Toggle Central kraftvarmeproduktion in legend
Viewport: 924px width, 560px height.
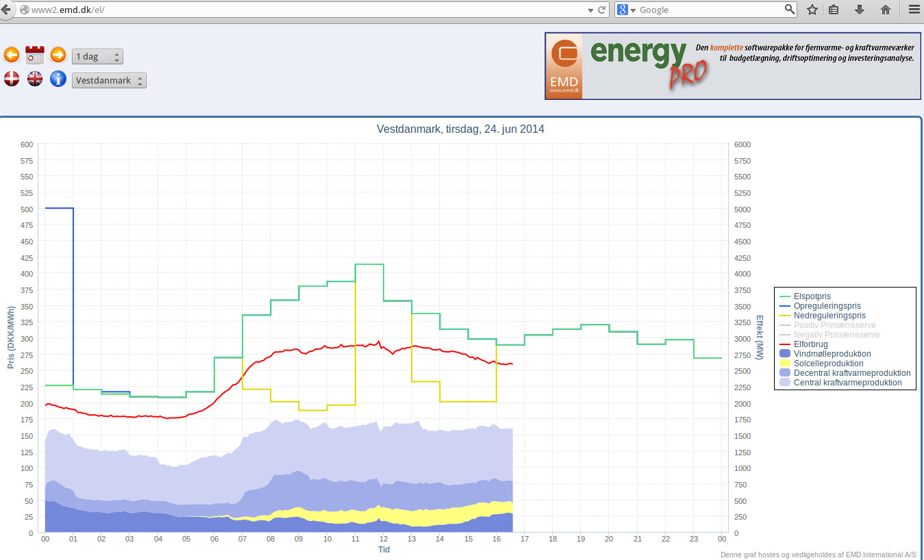tap(840, 383)
